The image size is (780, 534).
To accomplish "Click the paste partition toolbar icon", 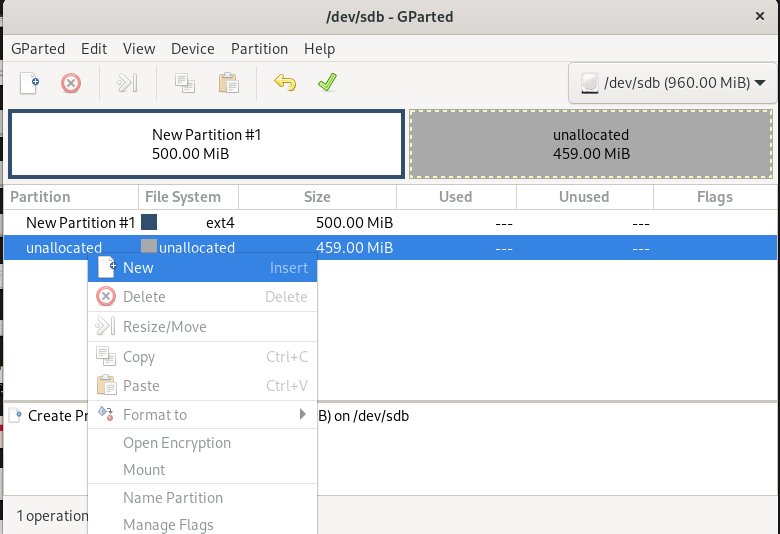I will [229, 83].
